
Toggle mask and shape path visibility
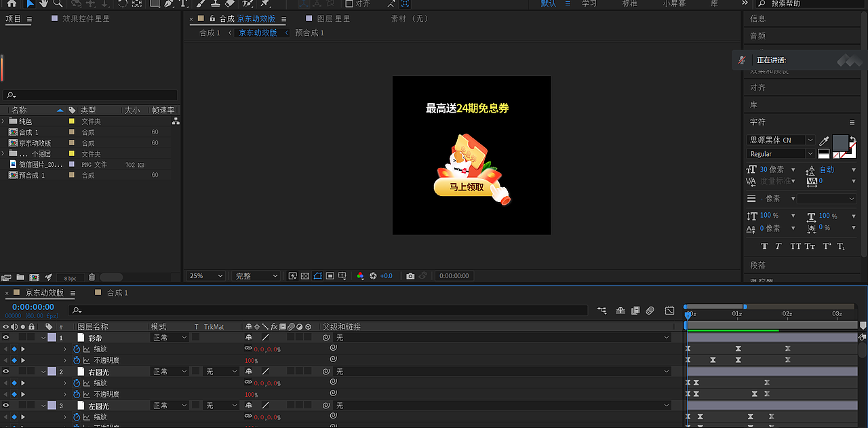click(317, 276)
